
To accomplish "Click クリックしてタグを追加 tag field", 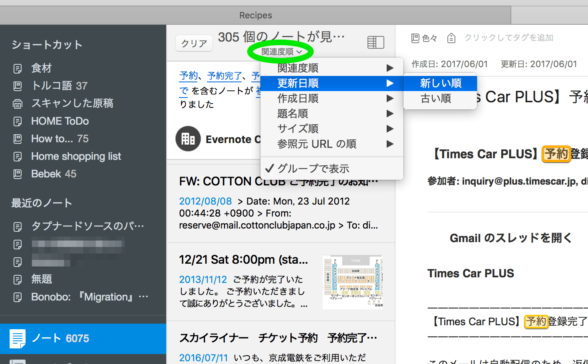I will point(509,38).
